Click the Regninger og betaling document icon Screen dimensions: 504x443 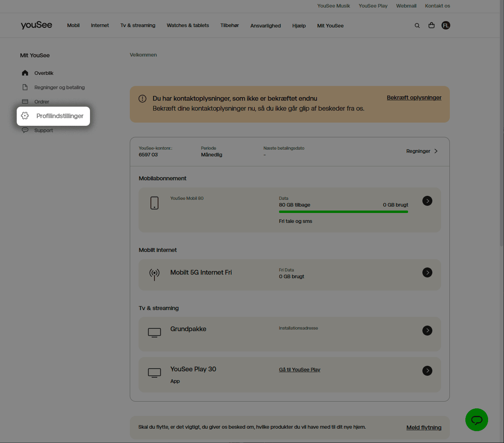tap(25, 87)
